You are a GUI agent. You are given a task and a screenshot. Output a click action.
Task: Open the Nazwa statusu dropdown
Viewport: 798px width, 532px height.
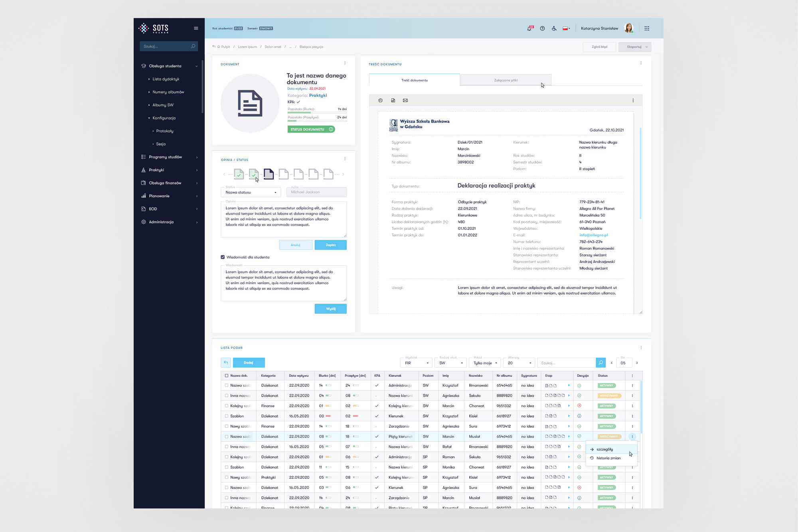tap(251, 192)
